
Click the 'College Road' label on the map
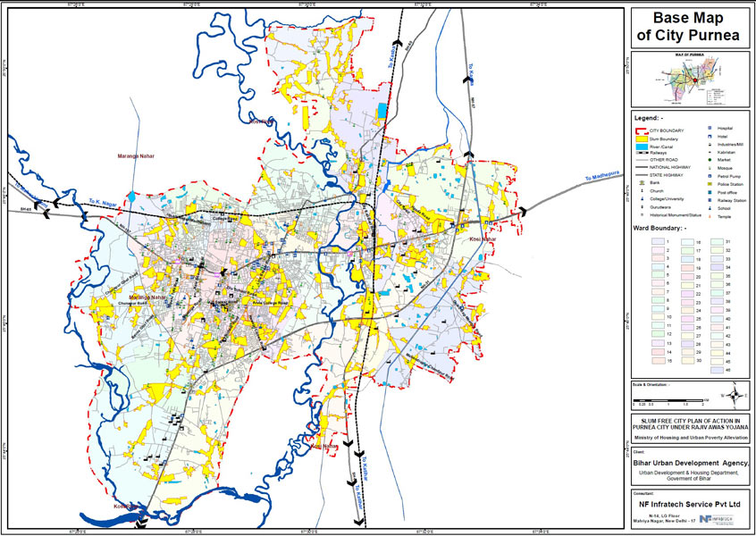click(x=226, y=218)
